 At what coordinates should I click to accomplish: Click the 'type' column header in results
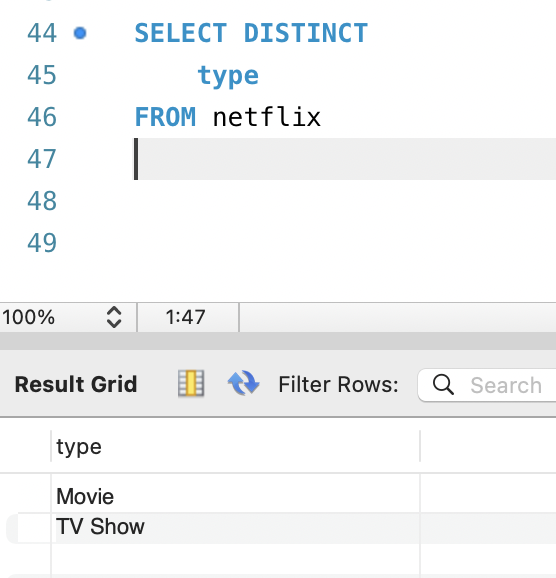click(235, 446)
